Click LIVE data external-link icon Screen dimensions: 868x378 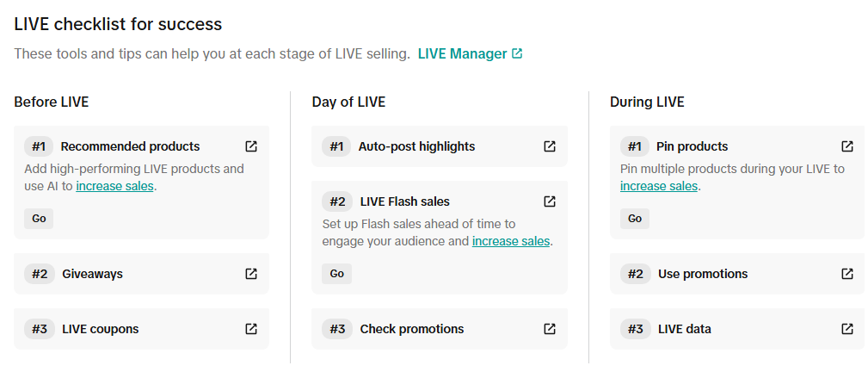tap(847, 329)
